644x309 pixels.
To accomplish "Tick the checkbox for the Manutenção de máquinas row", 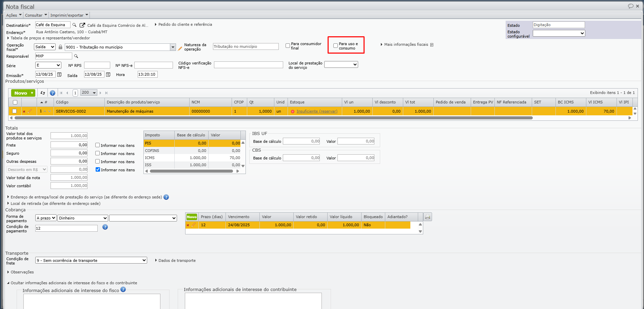I will 14,111.
